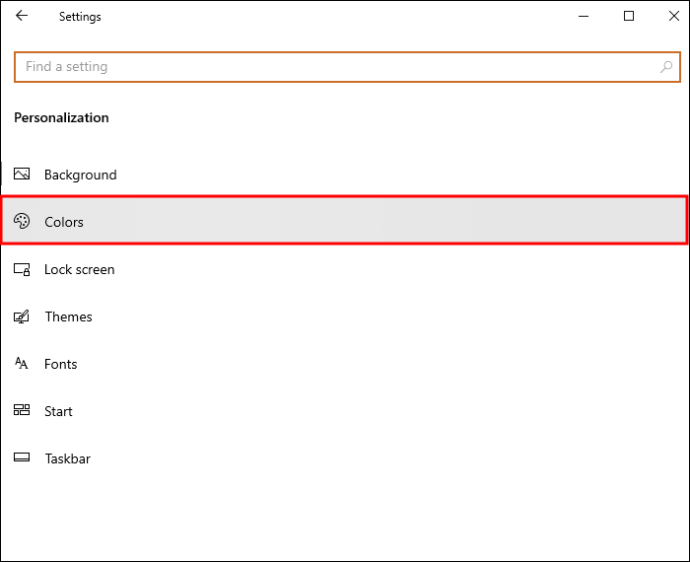Click the Lock screen monitor icon
This screenshot has width=690, height=562.
pos(22,269)
